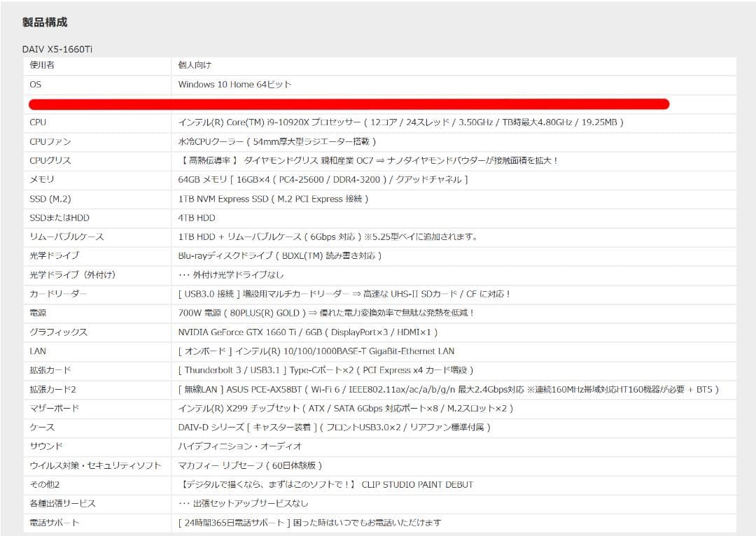This screenshot has height=536, width=756.
Task: Click the red redacted bar
Action: (x=350, y=104)
